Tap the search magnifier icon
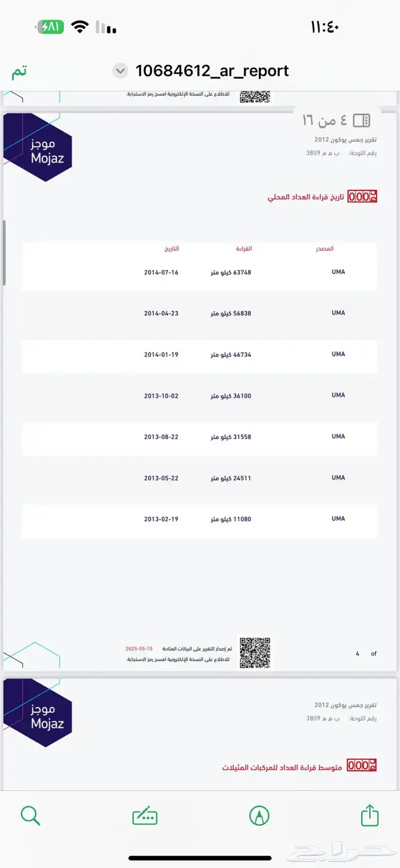This screenshot has height=868, width=400. [x=30, y=815]
